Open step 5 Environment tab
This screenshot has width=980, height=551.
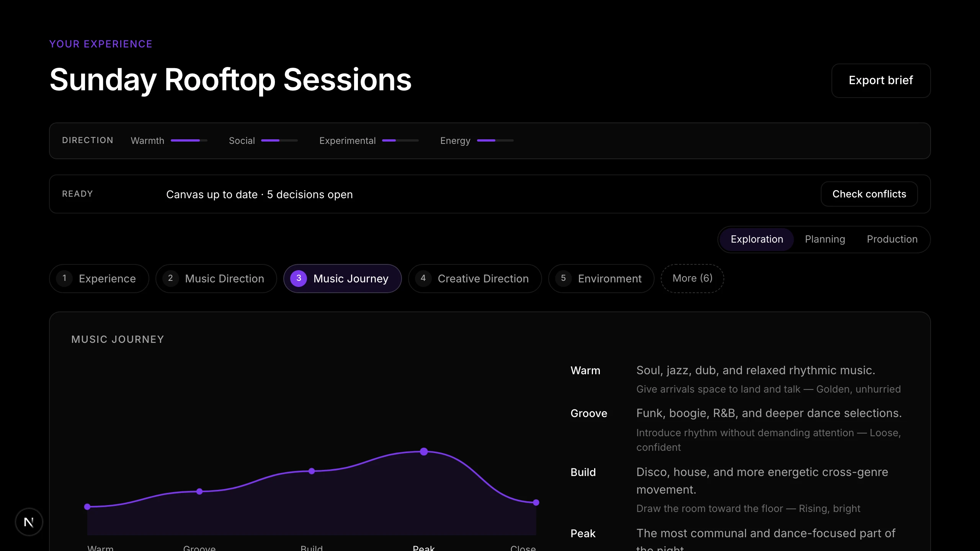(601, 279)
